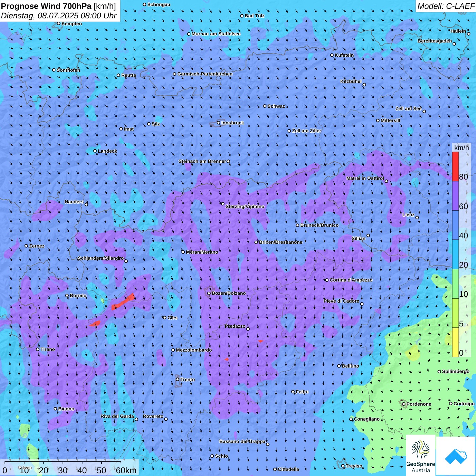This screenshot has height=476, width=476.
Task: Click the Kufstein city marker
Action: click(332, 55)
